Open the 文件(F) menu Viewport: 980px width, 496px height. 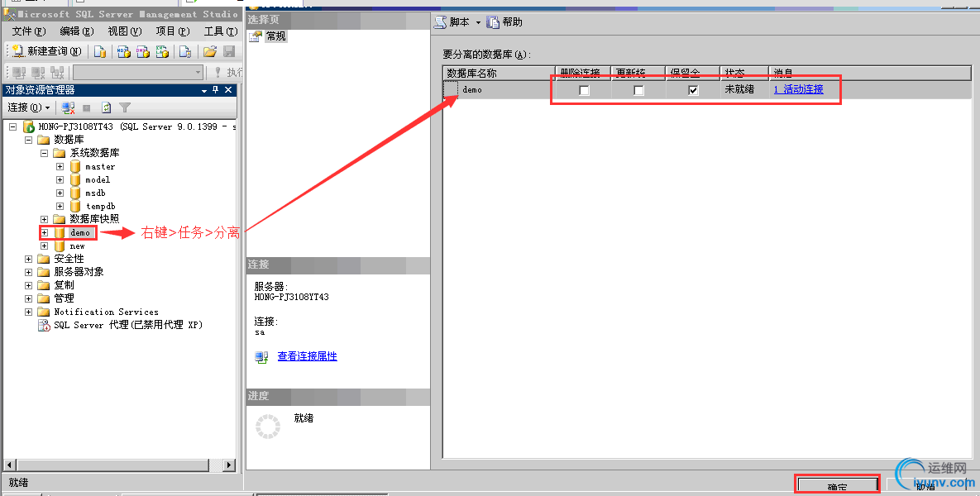click(29, 31)
